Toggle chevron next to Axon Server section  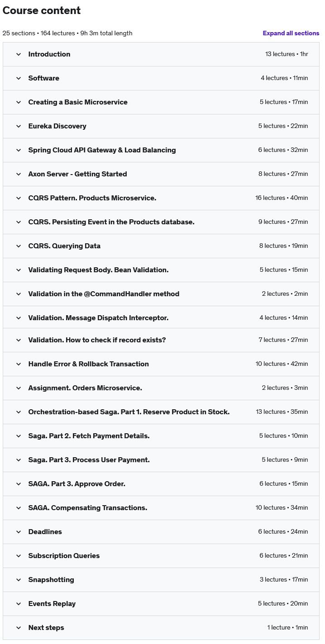pos(19,174)
